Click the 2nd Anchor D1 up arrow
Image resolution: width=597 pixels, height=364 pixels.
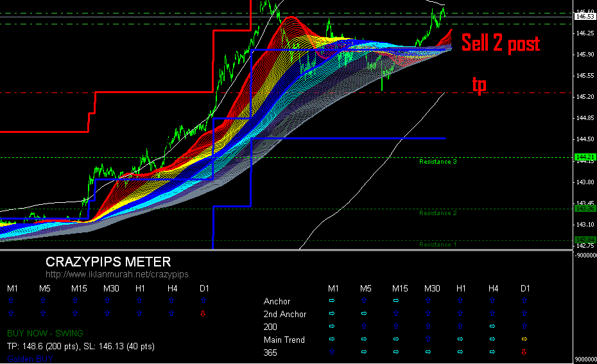(524, 313)
